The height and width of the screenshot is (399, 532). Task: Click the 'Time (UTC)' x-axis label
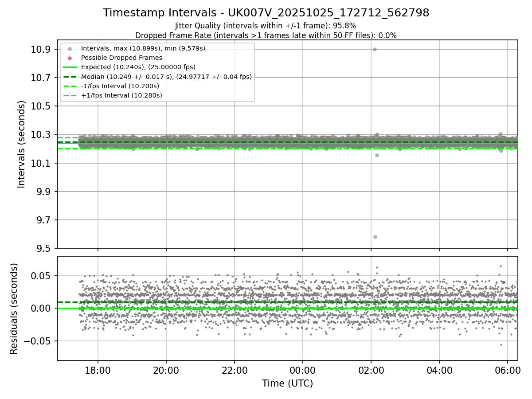coord(287,383)
